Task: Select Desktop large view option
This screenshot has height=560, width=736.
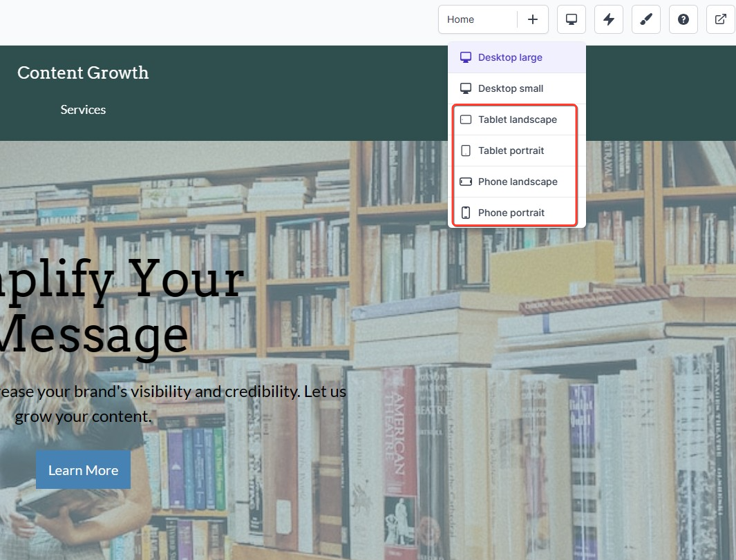Action: tap(517, 57)
